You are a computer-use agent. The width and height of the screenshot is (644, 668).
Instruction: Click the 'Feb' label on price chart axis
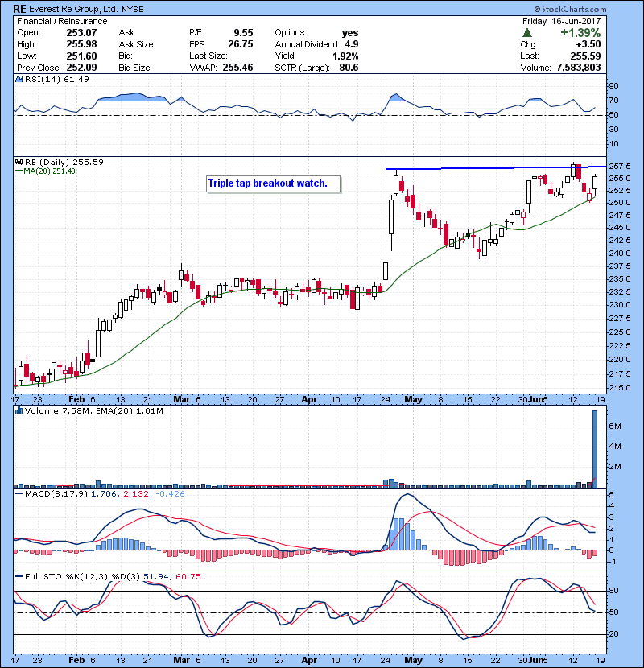point(76,400)
